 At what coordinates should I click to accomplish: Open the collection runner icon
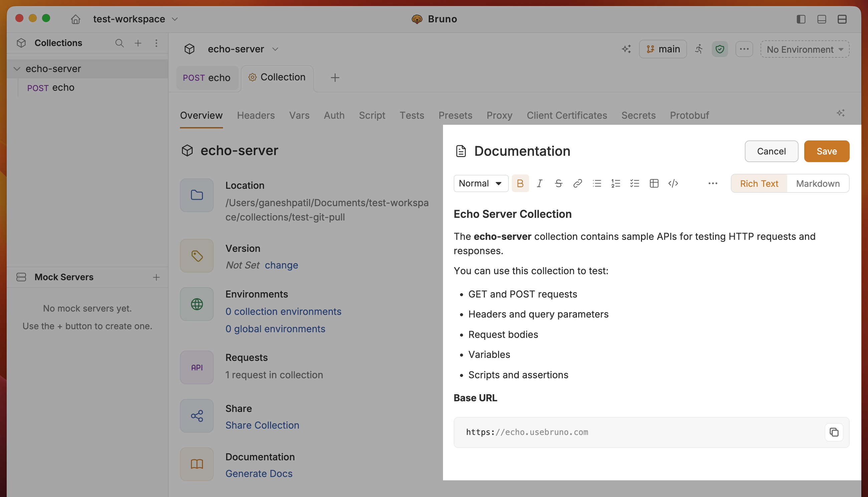(x=699, y=49)
